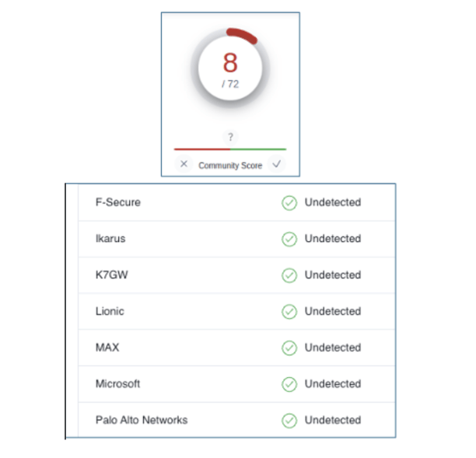Vote negative with the X button

tap(184, 164)
